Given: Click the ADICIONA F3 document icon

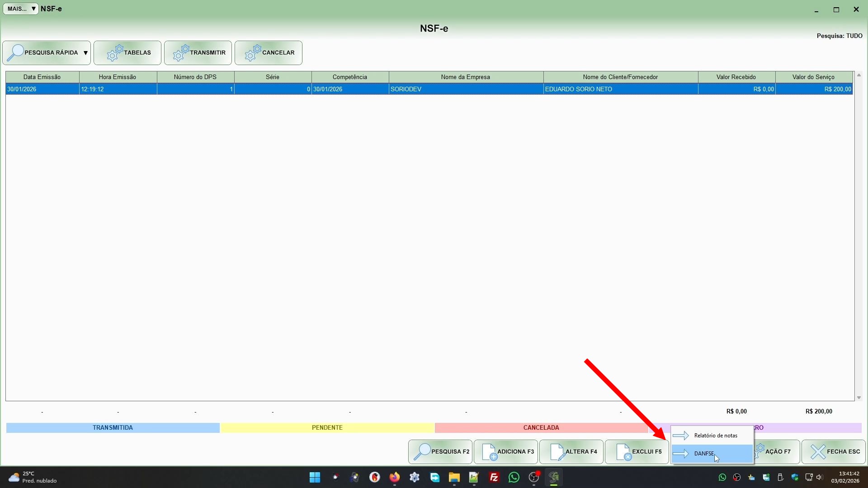Looking at the screenshot, I should click(x=489, y=452).
